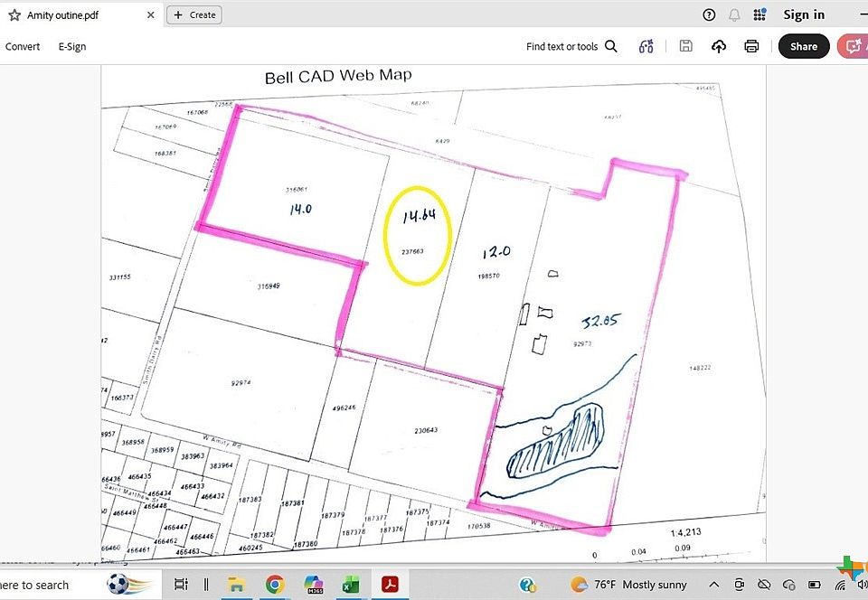The image size is (868, 600).
Task: Click parcel label 170538
Action: tap(478, 526)
